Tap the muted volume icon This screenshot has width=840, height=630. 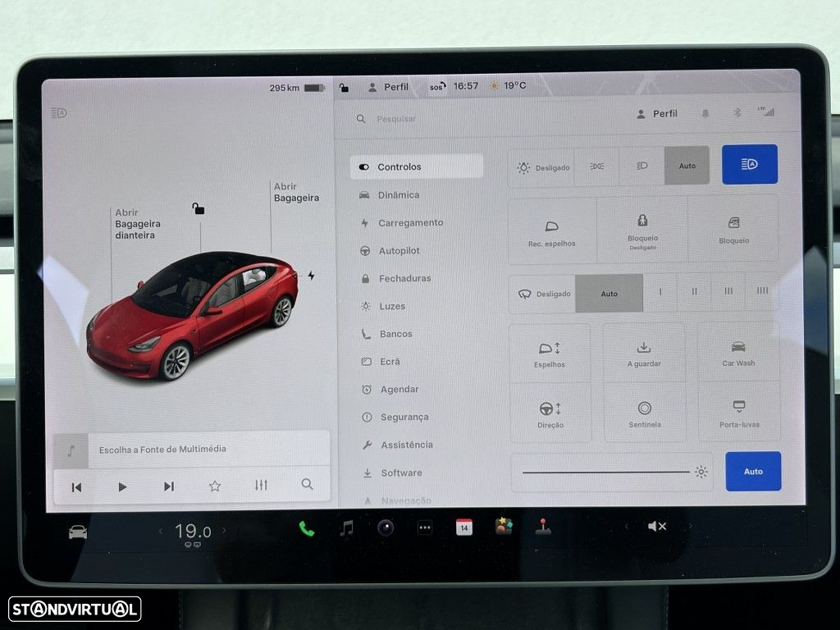[x=657, y=527]
